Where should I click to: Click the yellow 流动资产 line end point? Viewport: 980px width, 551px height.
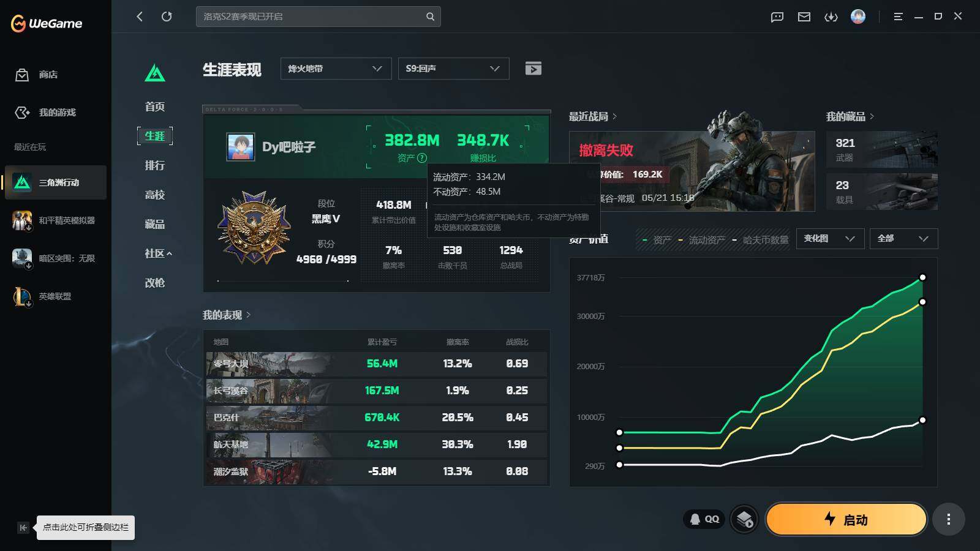(x=922, y=302)
